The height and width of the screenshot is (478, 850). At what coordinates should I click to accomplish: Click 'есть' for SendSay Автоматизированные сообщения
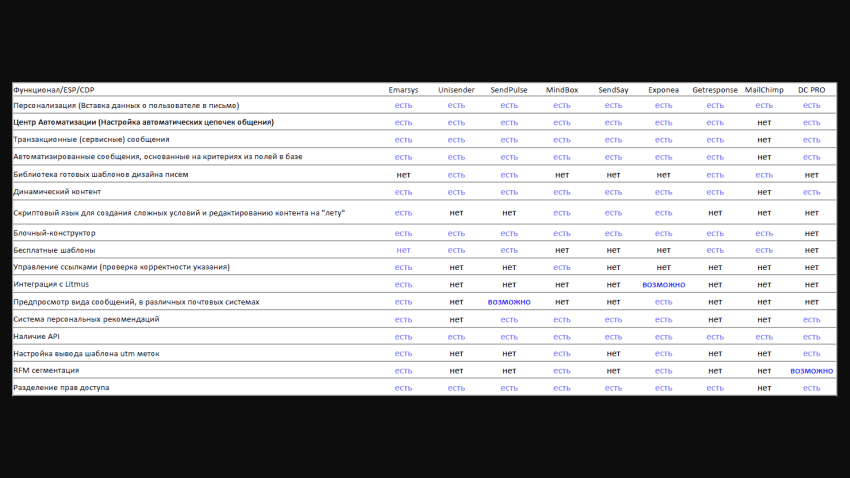click(614, 157)
